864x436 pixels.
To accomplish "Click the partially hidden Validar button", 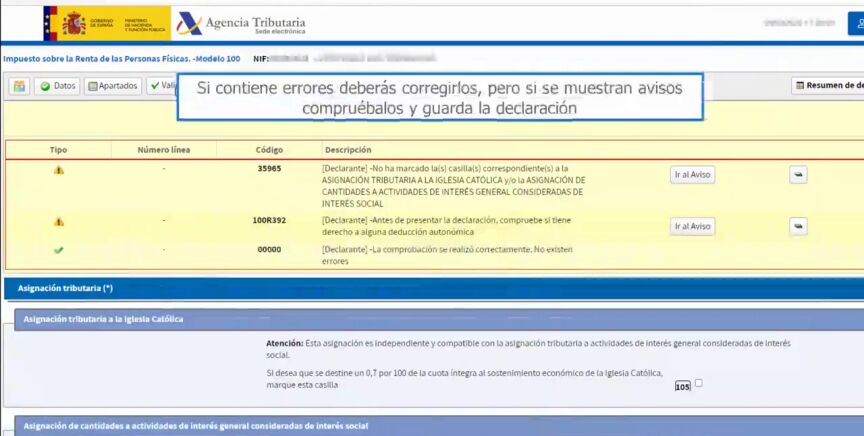I will pos(161,86).
